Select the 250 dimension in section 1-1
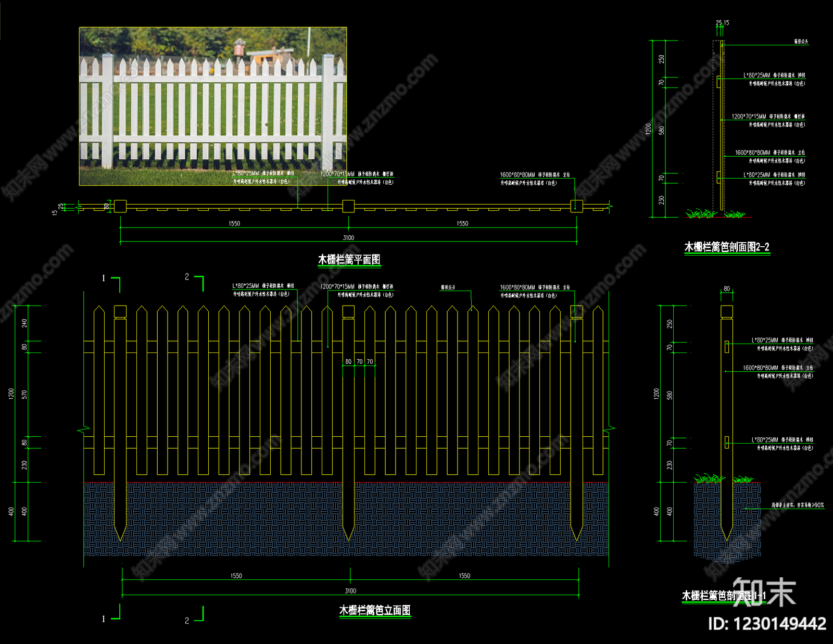Image resolution: width=833 pixels, height=644 pixels. coord(670,323)
